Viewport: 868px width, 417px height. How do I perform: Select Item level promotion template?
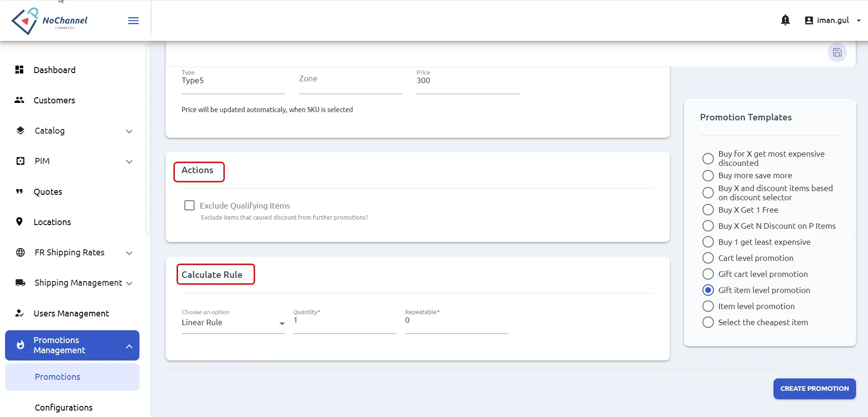tap(708, 306)
